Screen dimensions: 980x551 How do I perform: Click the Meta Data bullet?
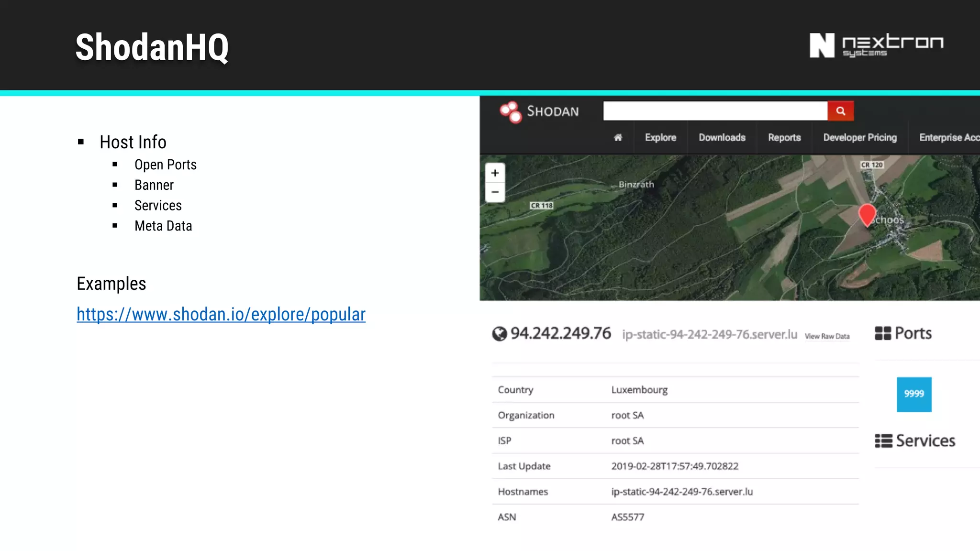tap(163, 226)
